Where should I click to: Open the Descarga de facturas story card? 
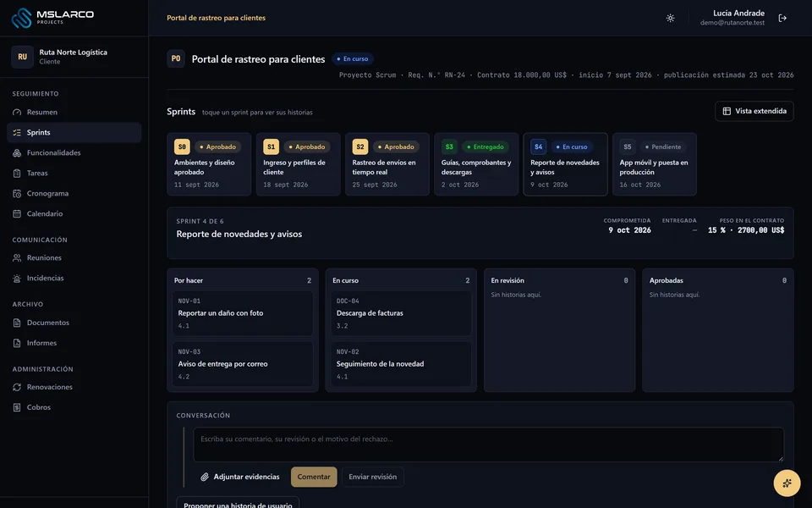401,313
